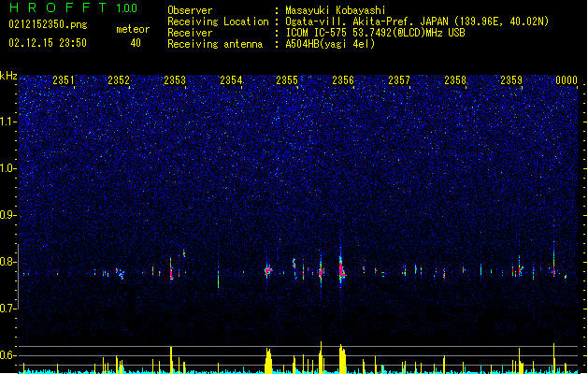Click the 2351 time marker
Screen dimensions: 588x374
(x=63, y=80)
